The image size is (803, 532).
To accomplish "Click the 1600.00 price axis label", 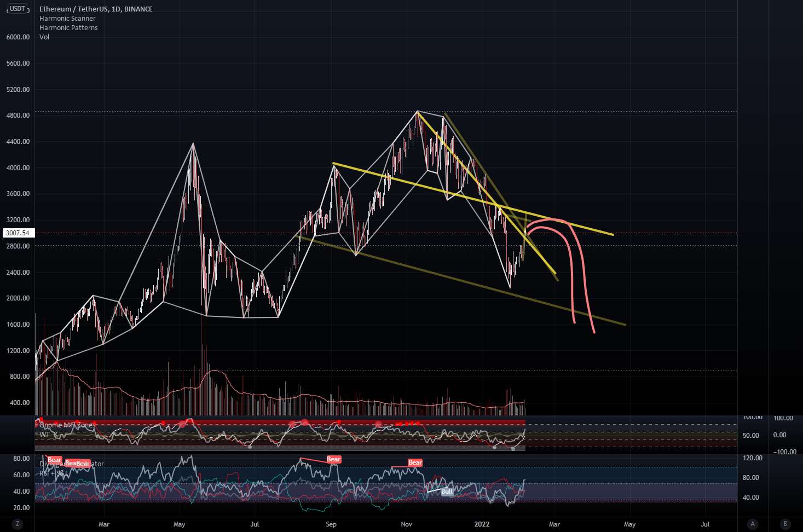I will coord(18,324).
